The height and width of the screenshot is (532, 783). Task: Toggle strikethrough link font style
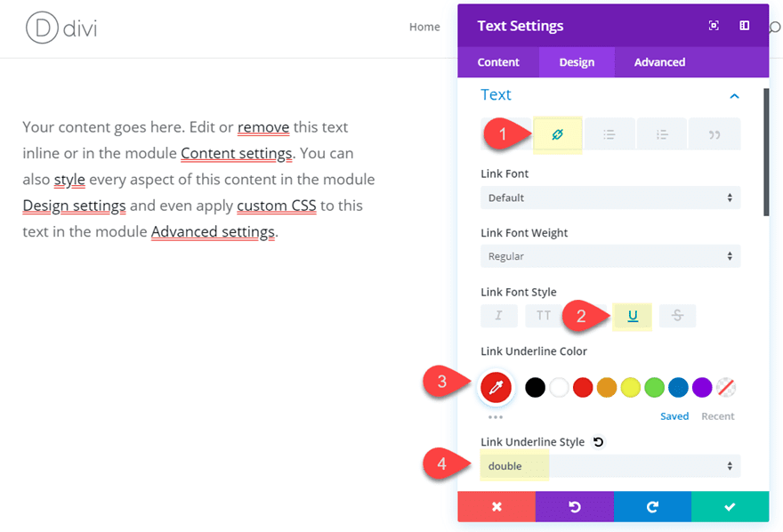tap(676, 315)
